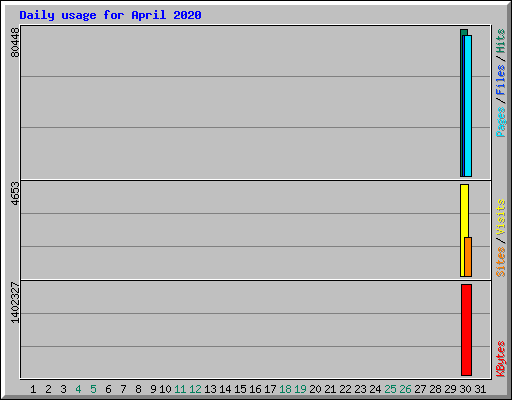Click the cyan Pages bar for day 30

[x=468, y=106]
